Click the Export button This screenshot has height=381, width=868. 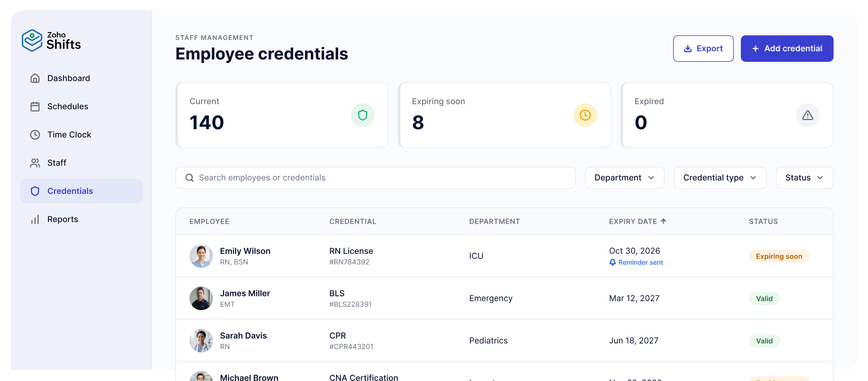pos(703,49)
